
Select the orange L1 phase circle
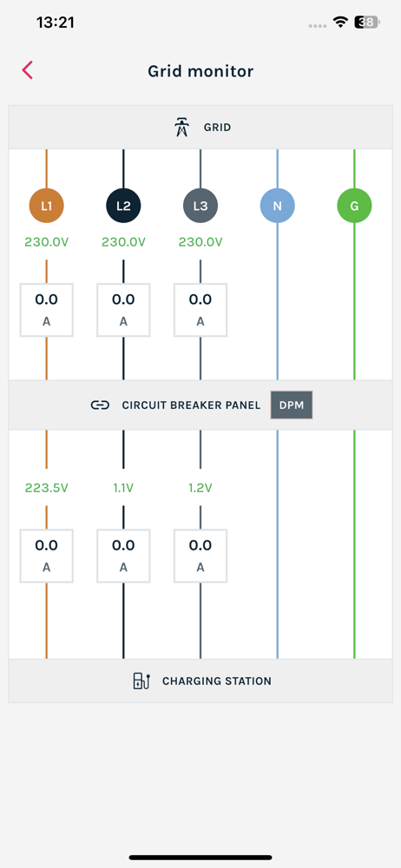point(47,206)
